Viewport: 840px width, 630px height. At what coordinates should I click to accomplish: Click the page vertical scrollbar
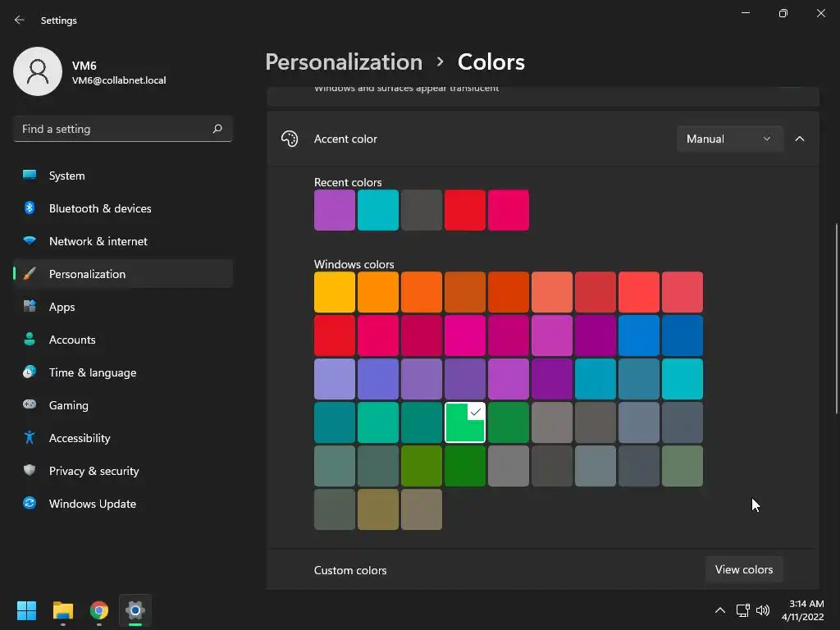836,319
